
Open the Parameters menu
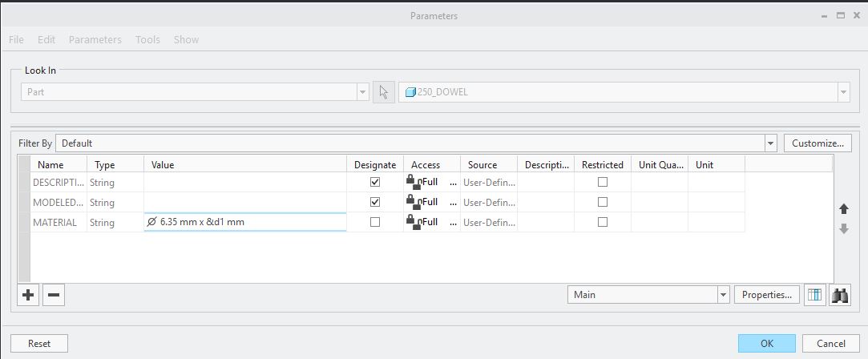point(95,40)
